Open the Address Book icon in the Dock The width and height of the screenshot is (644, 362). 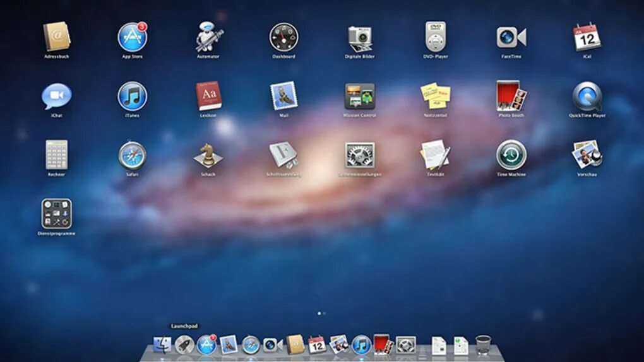295,345
